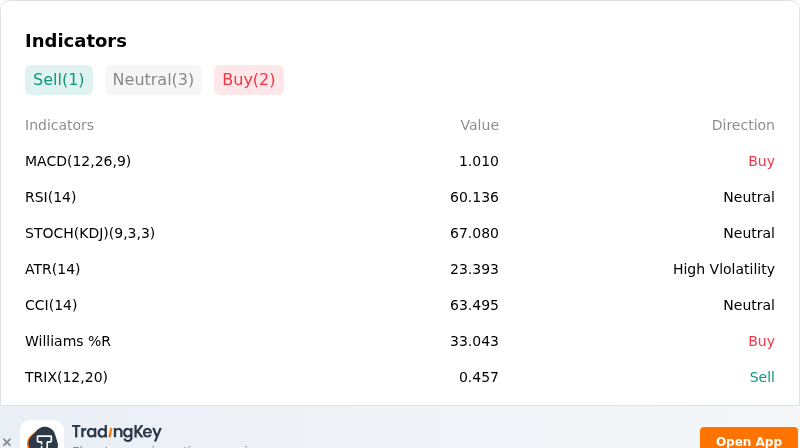Click the RSI(14) indicator name
The height and width of the screenshot is (448, 800).
[x=51, y=197]
